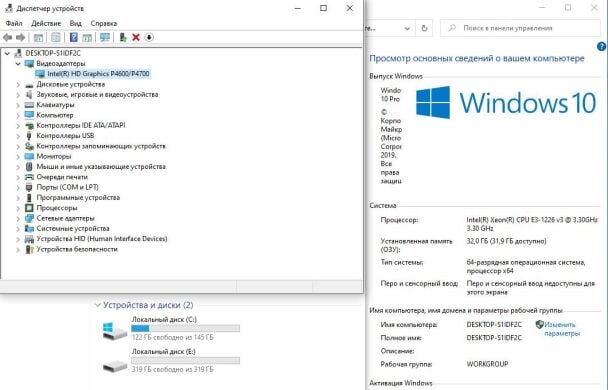Viewport: 608px width, 390px height.
Task: Click the Устройства безопасности icon
Action: [x=29, y=249]
